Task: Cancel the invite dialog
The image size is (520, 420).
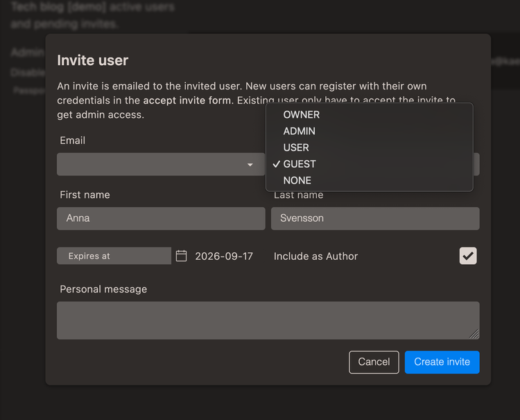Action: point(374,362)
